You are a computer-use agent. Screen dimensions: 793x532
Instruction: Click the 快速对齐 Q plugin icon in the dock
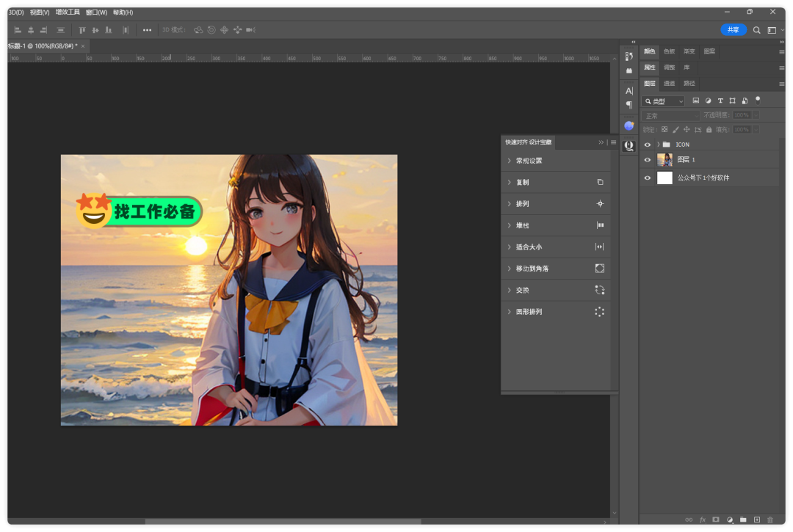[x=629, y=146]
